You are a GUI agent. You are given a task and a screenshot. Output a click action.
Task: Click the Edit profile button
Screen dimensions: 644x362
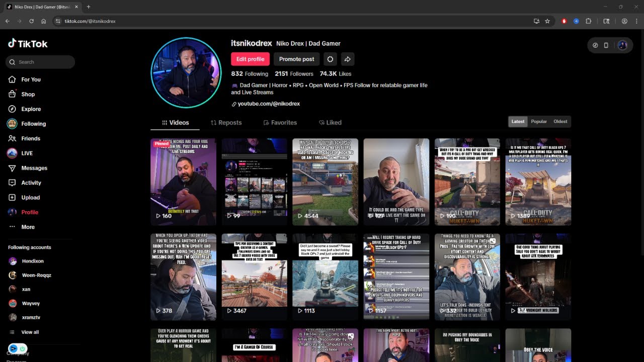pyautogui.click(x=250, y=59)
